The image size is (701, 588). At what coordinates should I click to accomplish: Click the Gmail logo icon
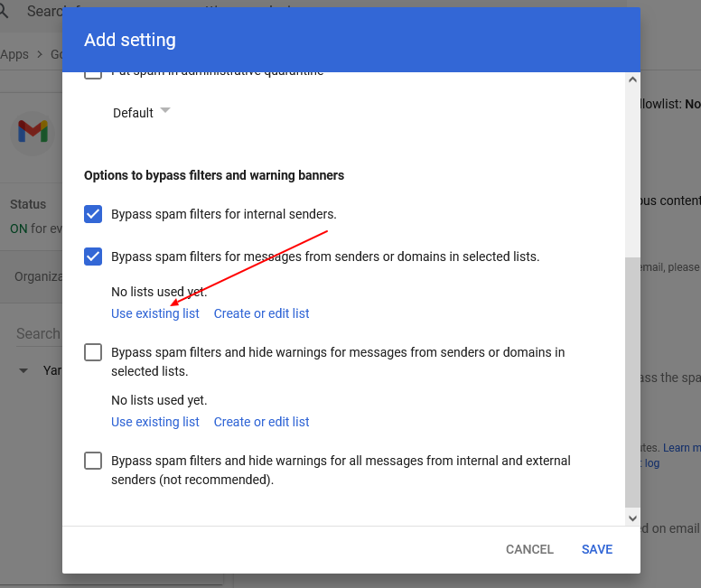point(33,132)
